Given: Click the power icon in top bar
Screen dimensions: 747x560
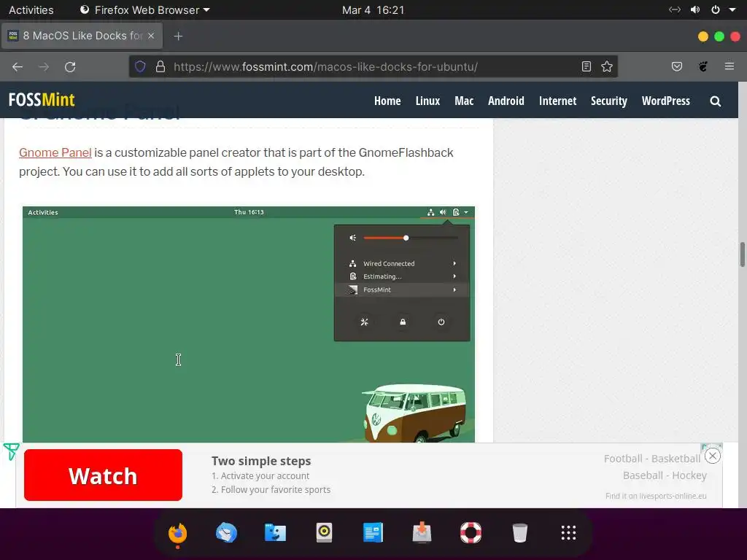Looking at the screenshot, I should [x=716, y=10].
